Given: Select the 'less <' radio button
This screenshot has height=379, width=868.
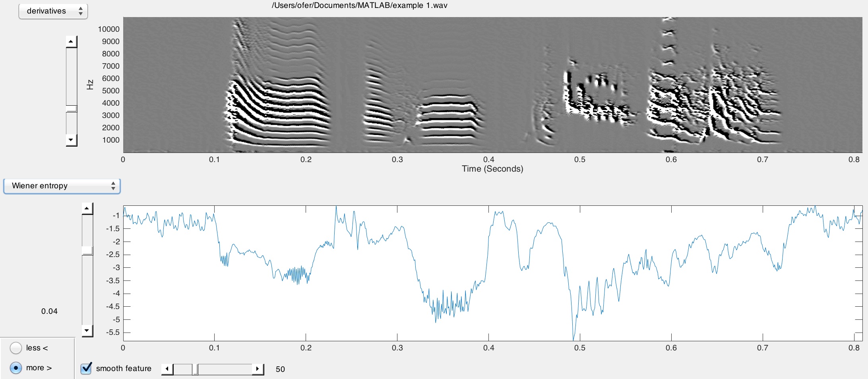Looking at the screenshot, I should (x=16, y=348).
